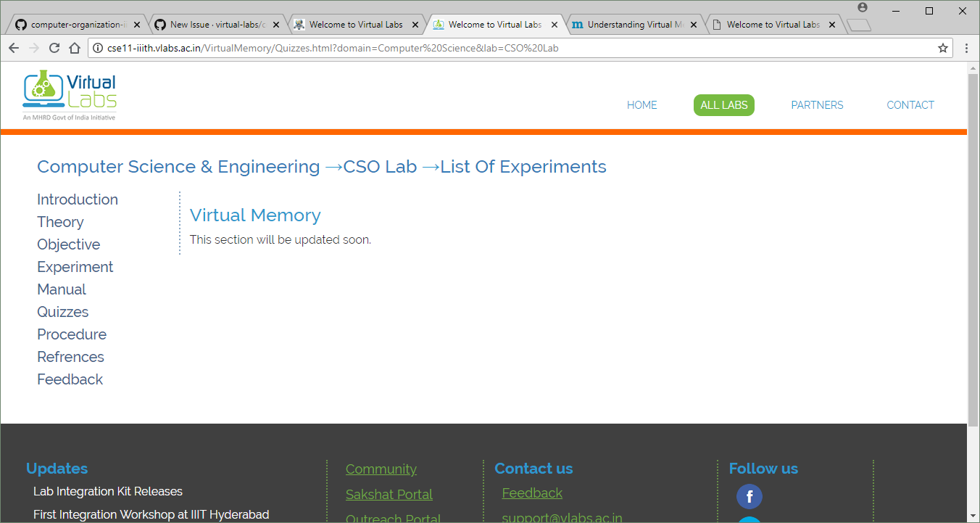Open the Community page

tap(381, 469)
